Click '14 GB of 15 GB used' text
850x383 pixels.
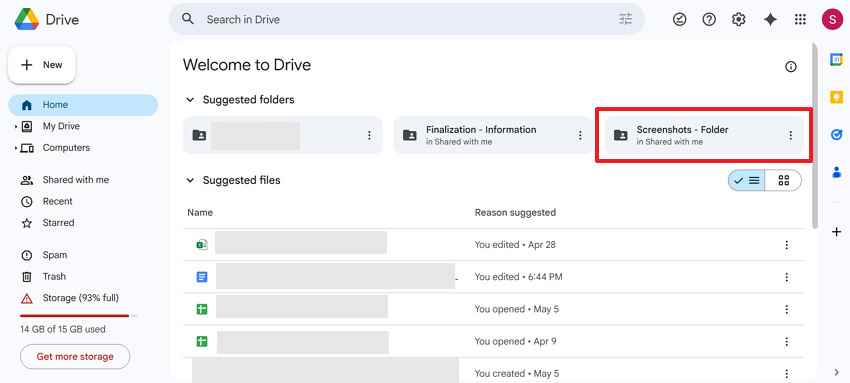tap(63, 329)
